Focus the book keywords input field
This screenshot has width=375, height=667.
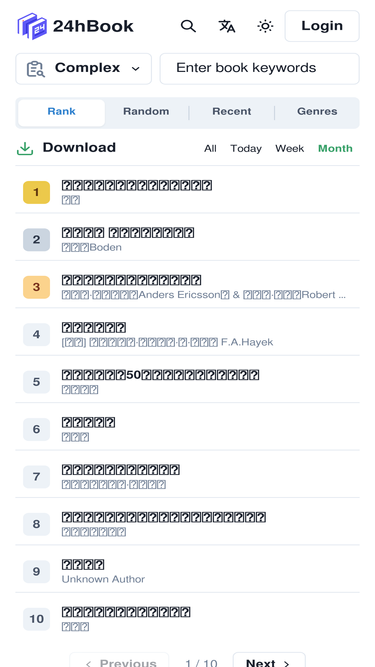259,68
